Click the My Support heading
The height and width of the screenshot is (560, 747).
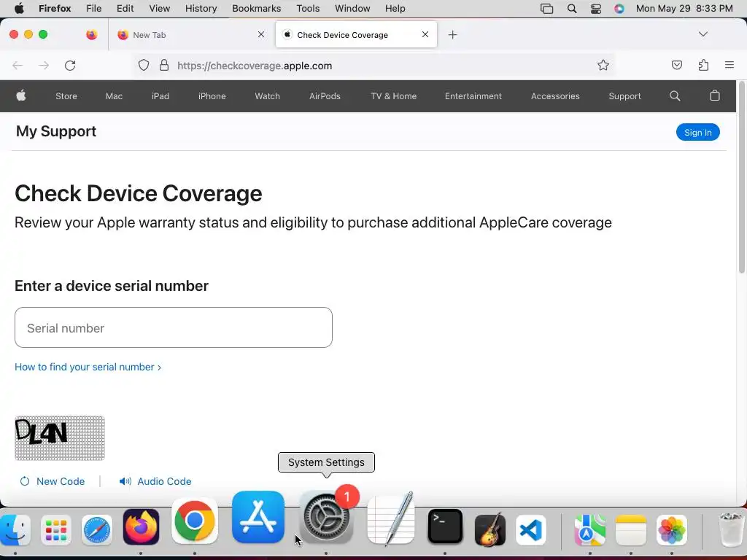tap(56, 131)
